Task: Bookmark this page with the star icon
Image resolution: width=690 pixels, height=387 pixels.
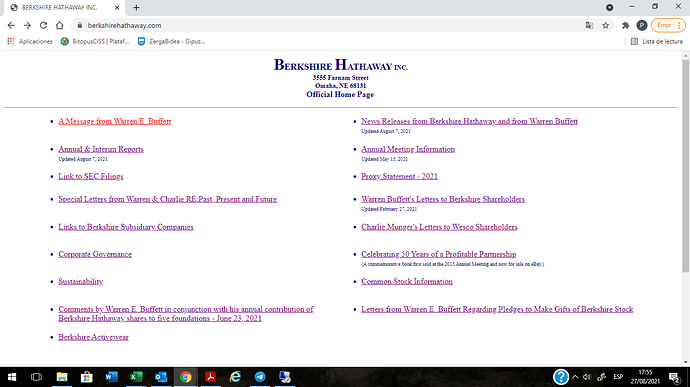Action: [x=606, y=26]
